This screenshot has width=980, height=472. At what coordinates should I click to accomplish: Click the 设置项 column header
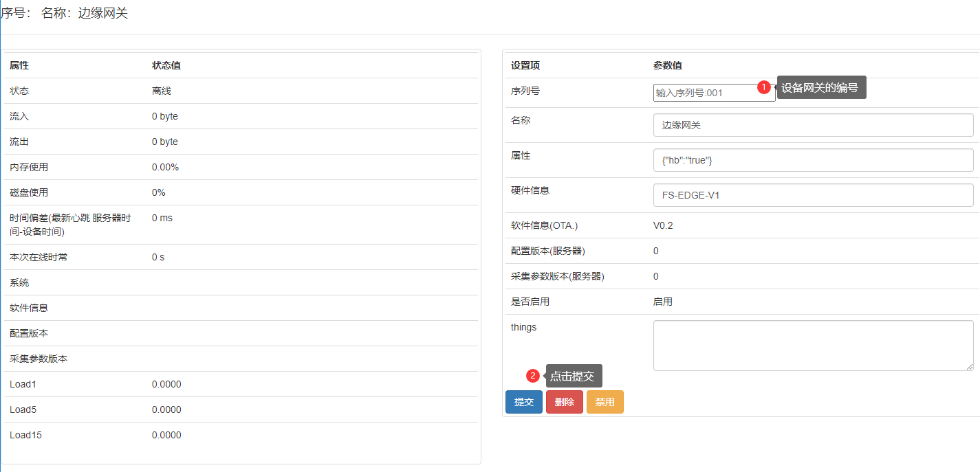click(x=525, y=65)
